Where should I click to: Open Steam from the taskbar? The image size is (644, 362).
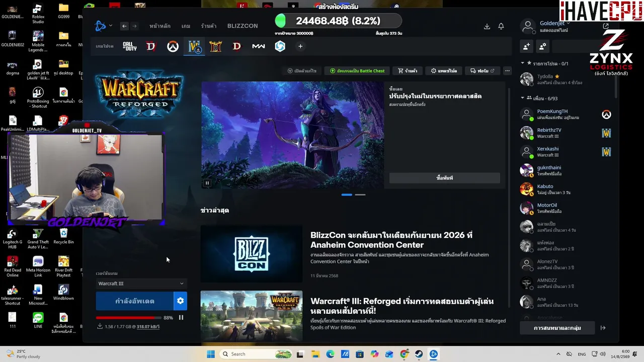tap(419, 354)
